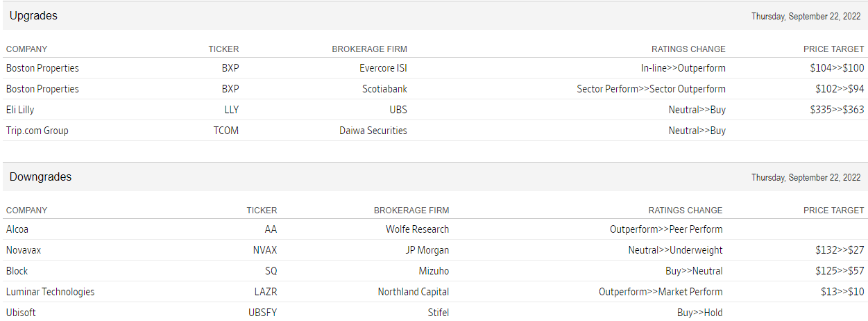Click the Eli Lilly company name
The height and width of the screenshot is (321, 868).
pyautogui.click(x=20, y=110)
